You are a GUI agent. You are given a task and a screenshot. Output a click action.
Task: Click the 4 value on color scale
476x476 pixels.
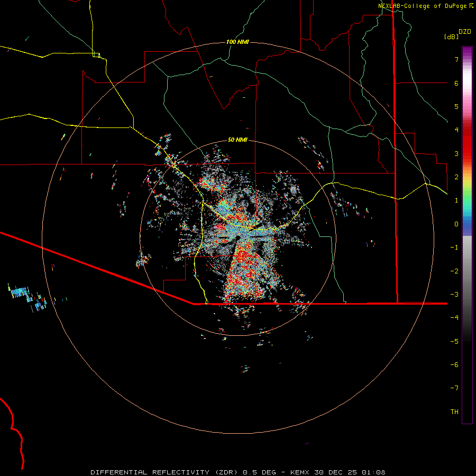click(x=456, y=130)
